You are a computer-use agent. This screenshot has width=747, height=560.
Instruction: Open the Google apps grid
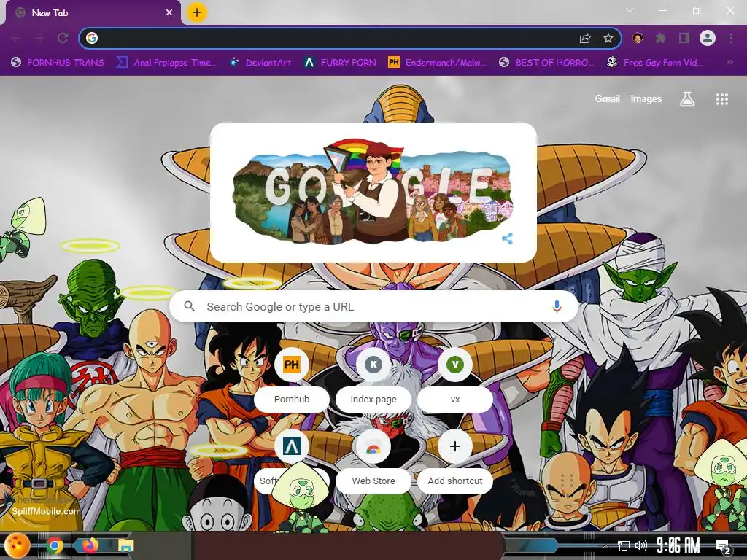pyautogui.click(x=722, y=99)
